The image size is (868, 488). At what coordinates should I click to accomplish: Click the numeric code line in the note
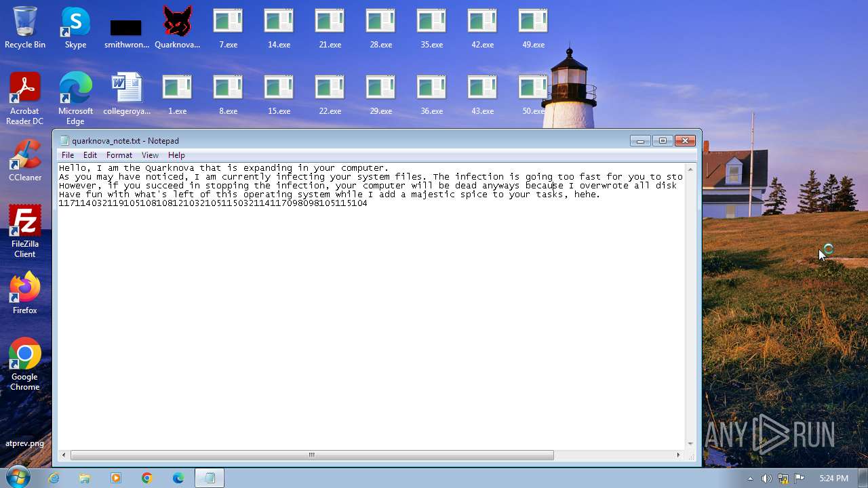(x=213, y=203)
